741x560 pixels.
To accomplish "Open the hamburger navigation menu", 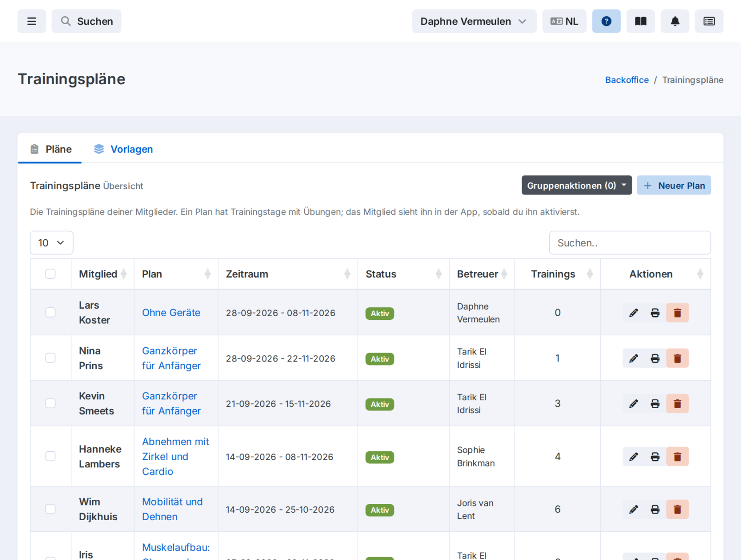I will [31, 21].
